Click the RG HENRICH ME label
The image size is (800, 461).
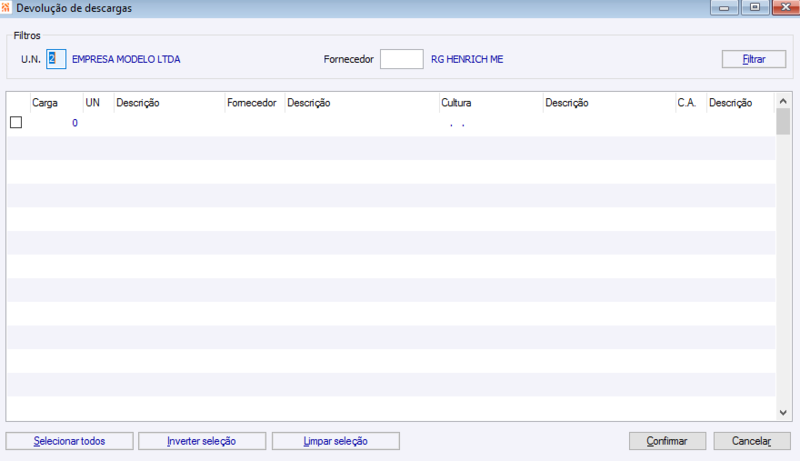click(x=467, y=59)
